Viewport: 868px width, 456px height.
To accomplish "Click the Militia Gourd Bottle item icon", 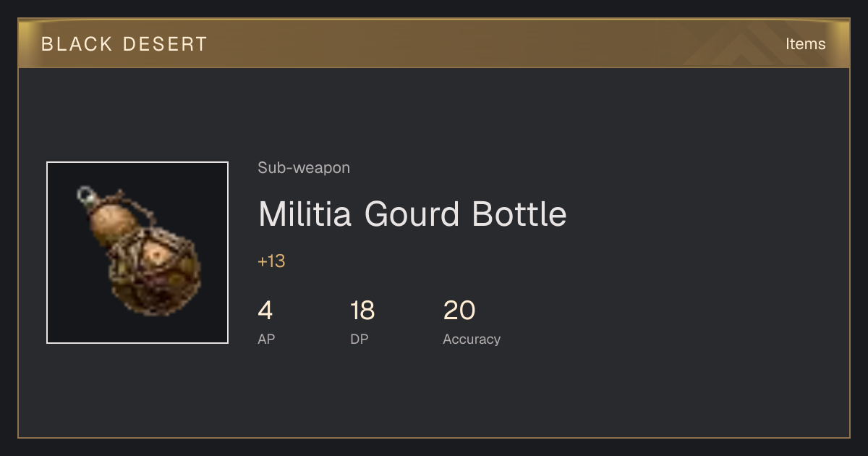I will (137, 253).
